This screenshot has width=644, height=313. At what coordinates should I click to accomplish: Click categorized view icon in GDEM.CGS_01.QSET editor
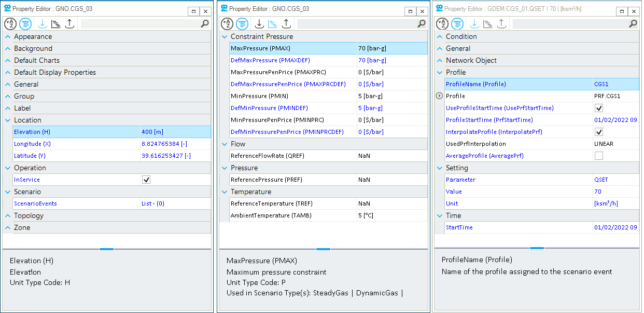(x=457, y=24)
